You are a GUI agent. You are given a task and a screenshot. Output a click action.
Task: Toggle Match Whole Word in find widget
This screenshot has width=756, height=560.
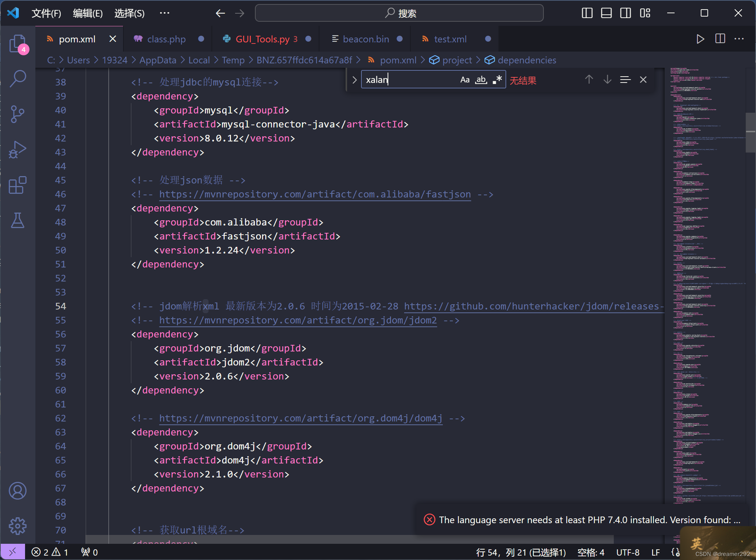click(x=481, y=80)
